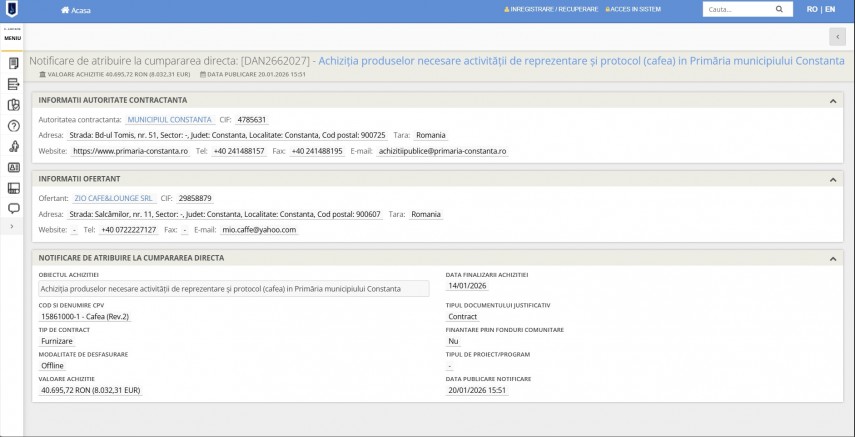Click the ID card icon in sidebar
Image resolution: width=855 pixels, height=437 pixels.
click(x=14, y=167)
